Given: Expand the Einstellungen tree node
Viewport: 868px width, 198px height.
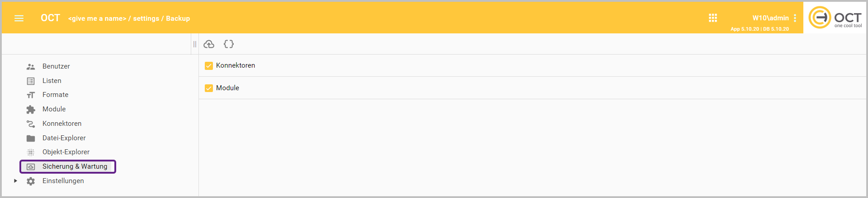Looking at the screenshot, I should [15, 181].
